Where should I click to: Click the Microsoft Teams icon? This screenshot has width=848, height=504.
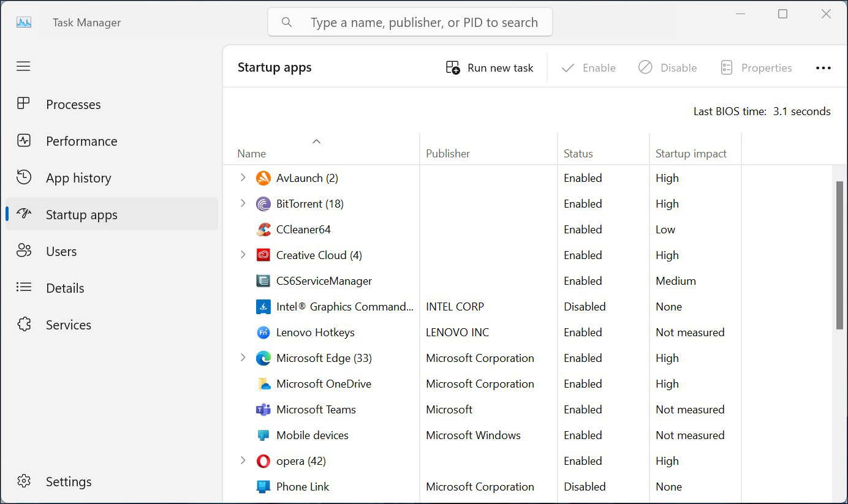[x=263, y=409]
